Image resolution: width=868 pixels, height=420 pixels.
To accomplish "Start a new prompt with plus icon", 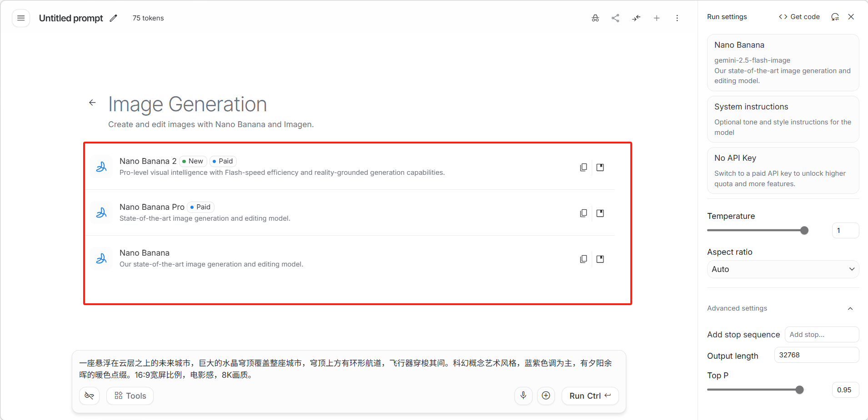I will [x=657, y=18].
